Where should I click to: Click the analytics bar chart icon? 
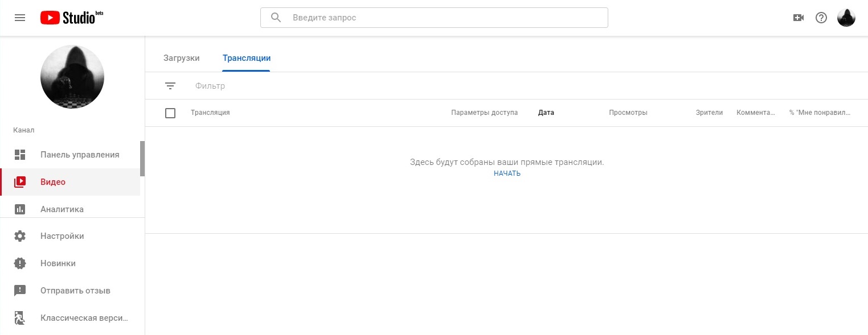pos(20,209)
